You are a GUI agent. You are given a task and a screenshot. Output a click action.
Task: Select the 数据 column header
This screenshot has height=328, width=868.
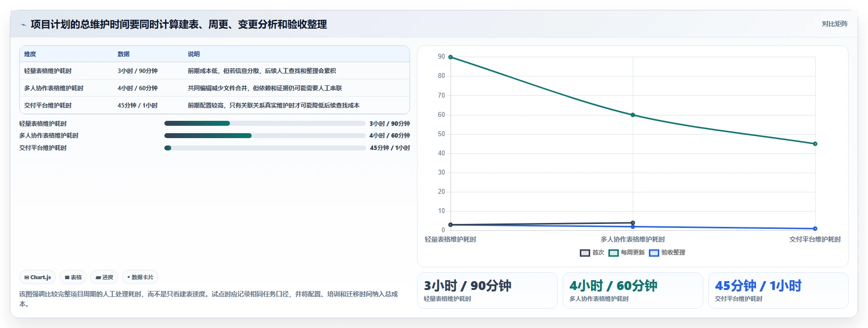[123, 54]
